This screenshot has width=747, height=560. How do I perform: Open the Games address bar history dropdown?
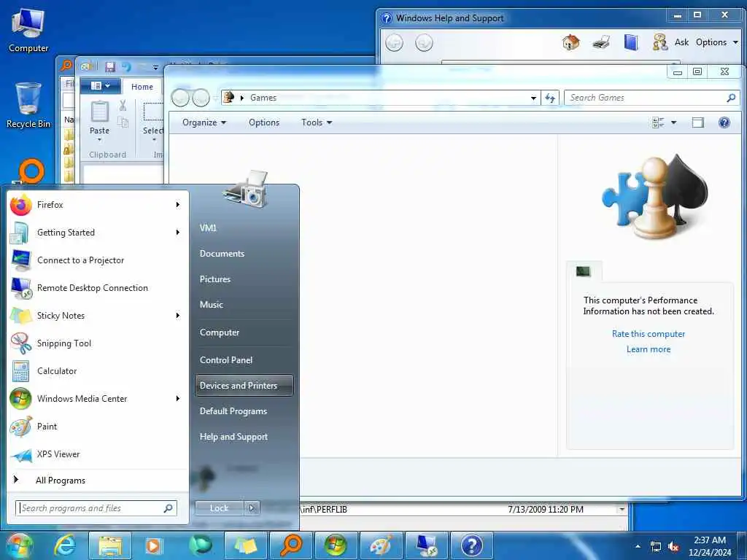(x=533, y=98)
